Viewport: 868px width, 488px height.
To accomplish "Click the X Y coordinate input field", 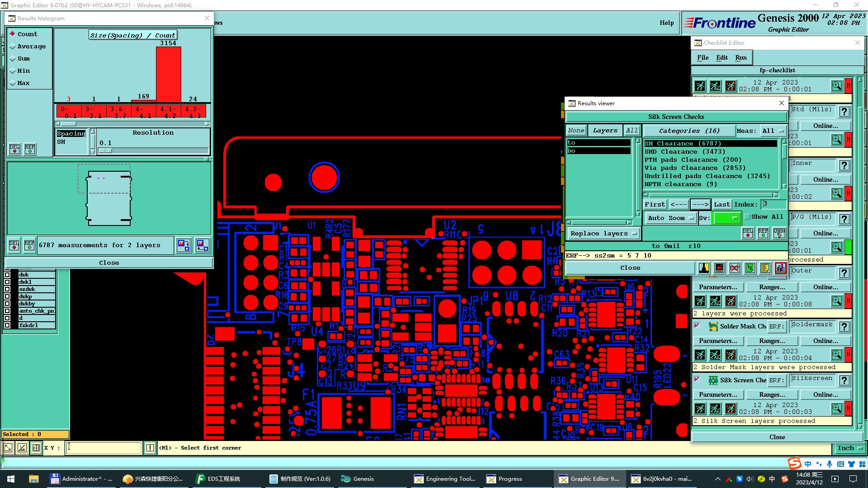I will 104,448.
